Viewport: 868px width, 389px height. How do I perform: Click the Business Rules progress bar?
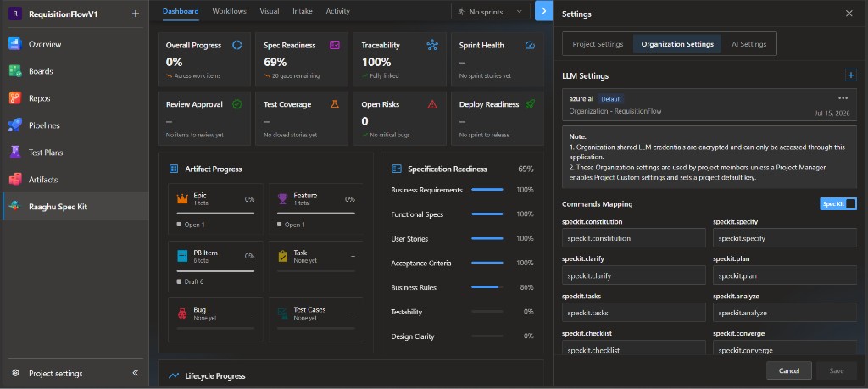tap(487, 287)
